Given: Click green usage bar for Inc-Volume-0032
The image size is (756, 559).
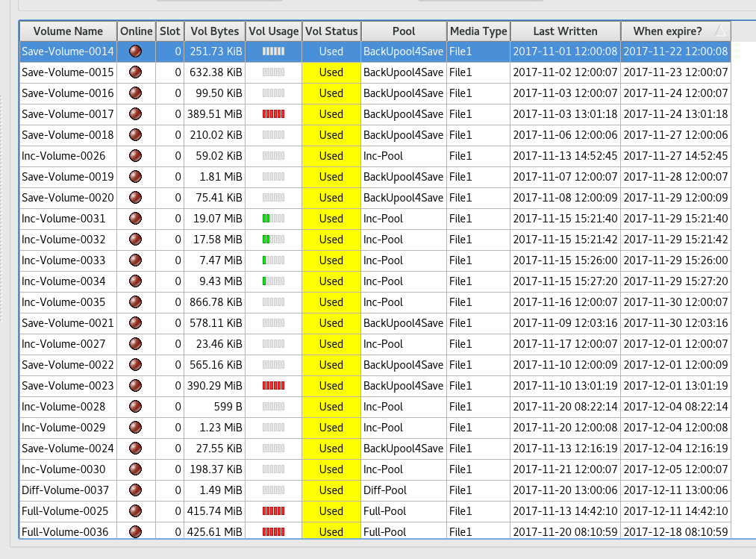Looking at the screenshot, I should tap(273, 240).
